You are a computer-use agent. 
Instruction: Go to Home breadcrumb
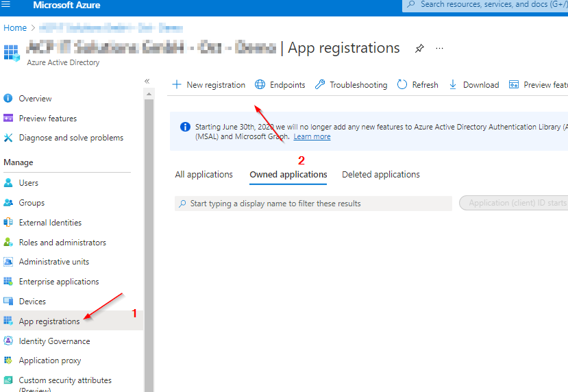click(x=15, y=28)
